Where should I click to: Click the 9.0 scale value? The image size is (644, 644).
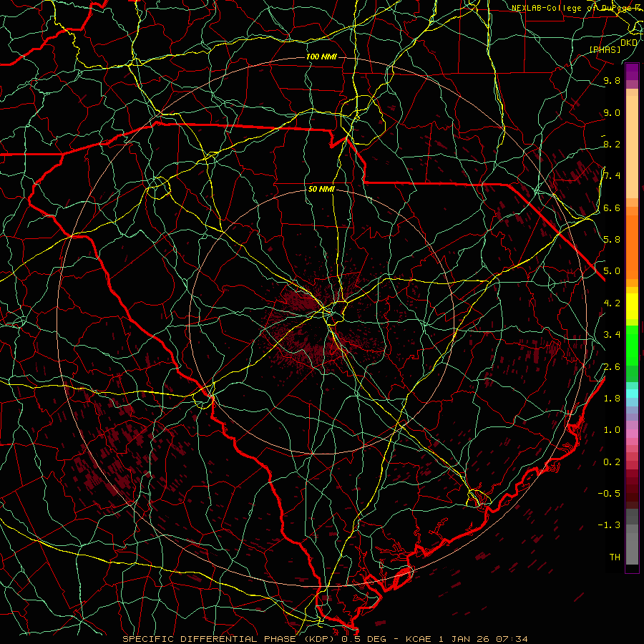click(612, 112)
